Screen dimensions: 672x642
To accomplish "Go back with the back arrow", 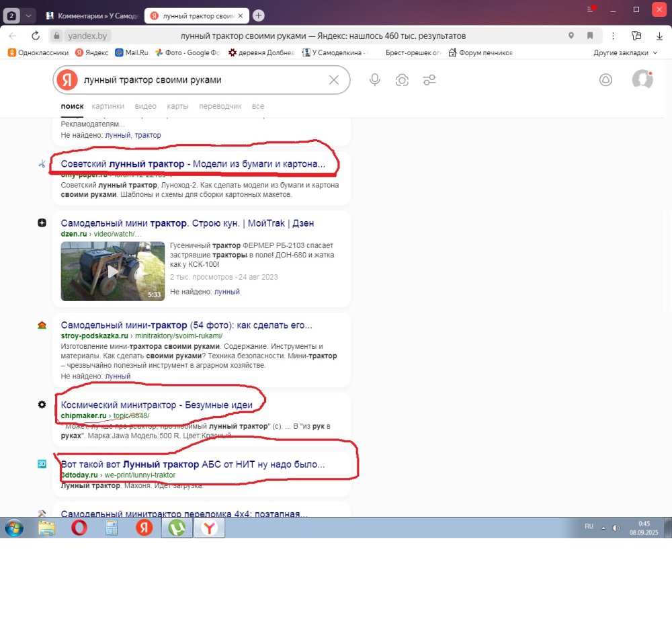I will coord(12,36).
